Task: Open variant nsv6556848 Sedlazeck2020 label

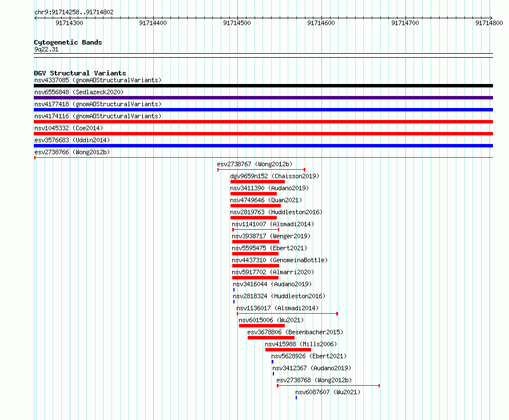Action: (x=79, y=92)
